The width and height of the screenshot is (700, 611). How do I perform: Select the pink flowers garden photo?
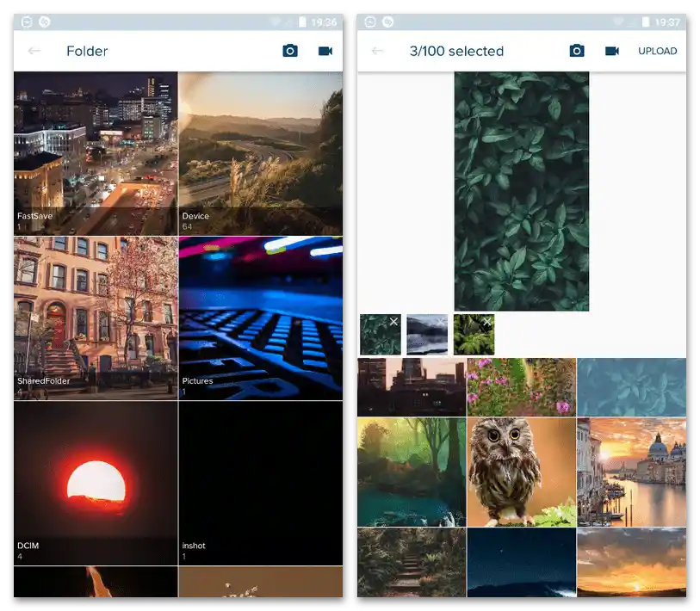pyautogui.click(x=522, y=387)
